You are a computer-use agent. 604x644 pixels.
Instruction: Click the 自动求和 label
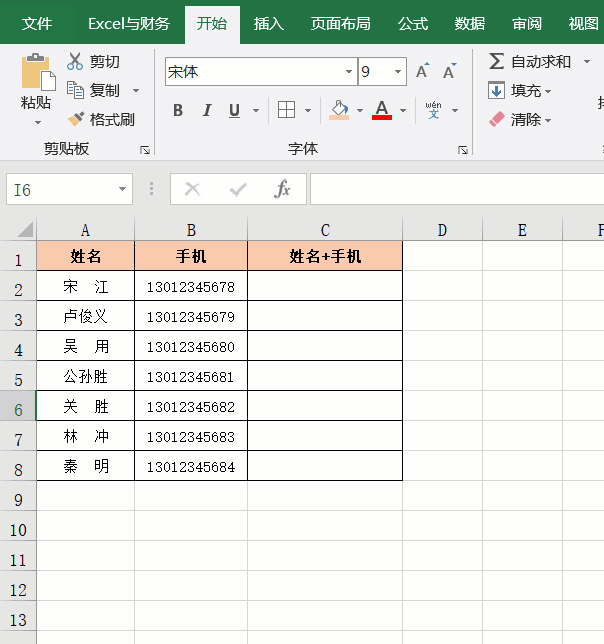541,62
